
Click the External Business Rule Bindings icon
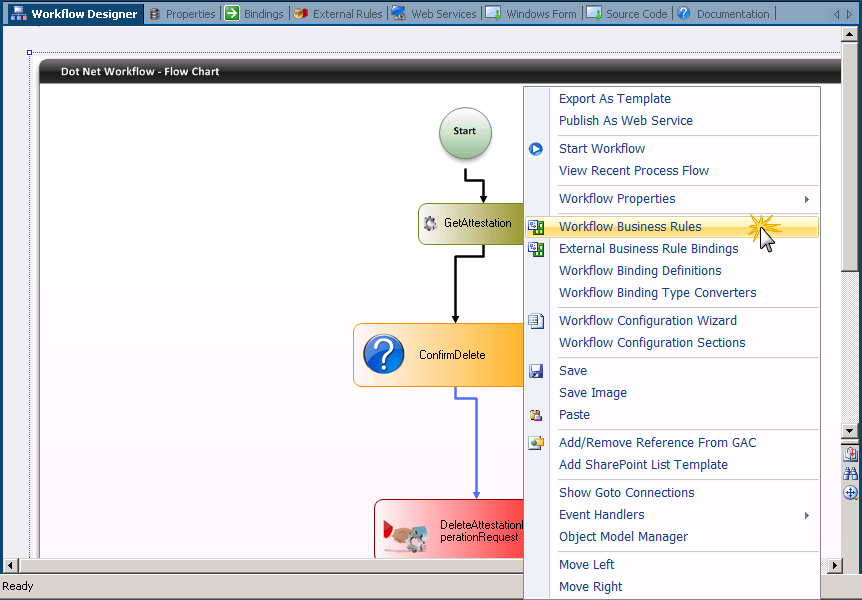tap(536, 249)
